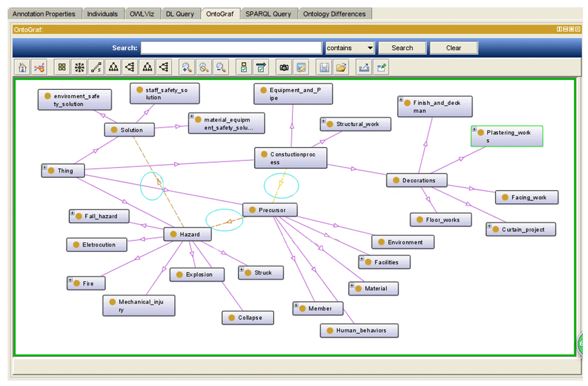Open saved graph using folder icon

(341, 67)
